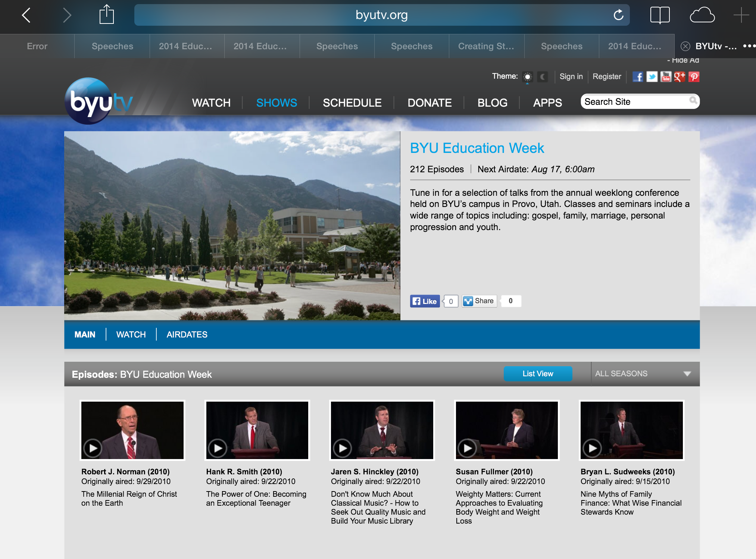Switch to dark moon theme

coord(543,77)
